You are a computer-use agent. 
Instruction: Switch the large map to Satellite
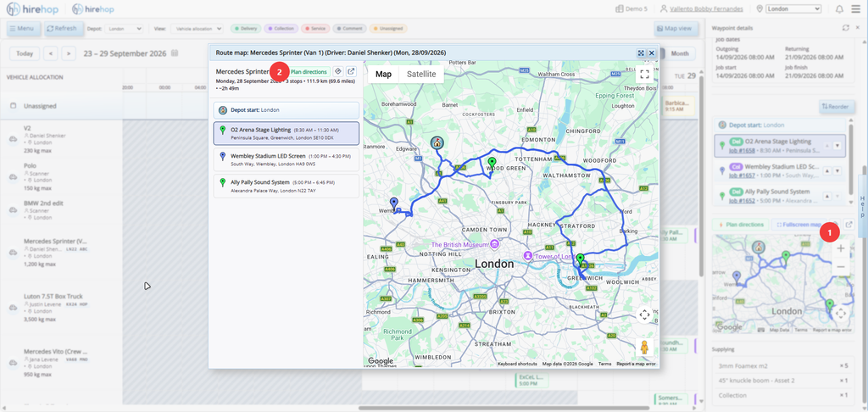click(421, 75)
